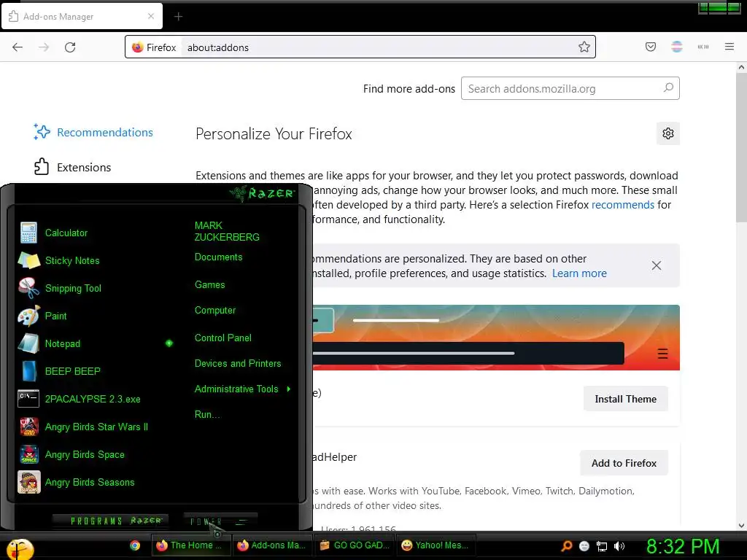Image resolution: width=747 pixels, height=560 pixels.
Task: Open Computer from the start menu
Action: 215,311
